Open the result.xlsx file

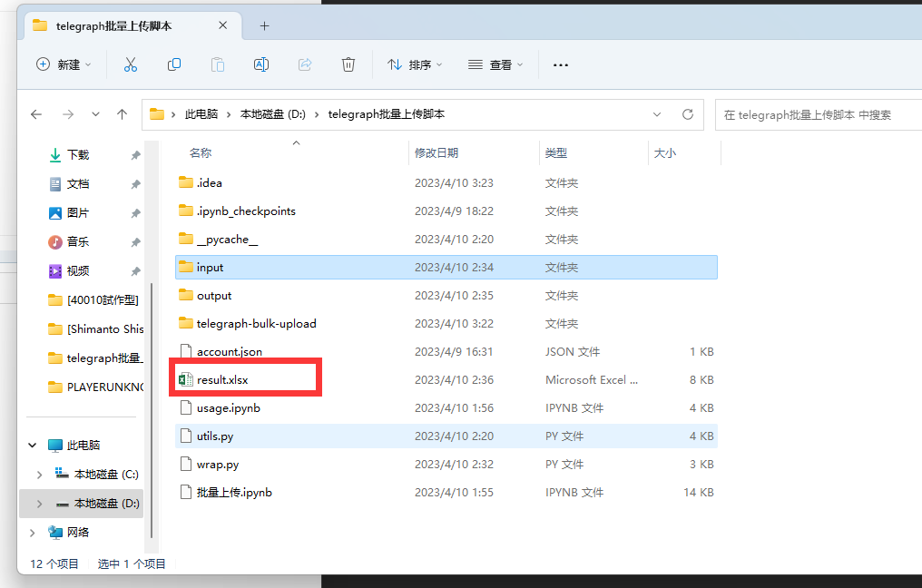click(222, 379)
